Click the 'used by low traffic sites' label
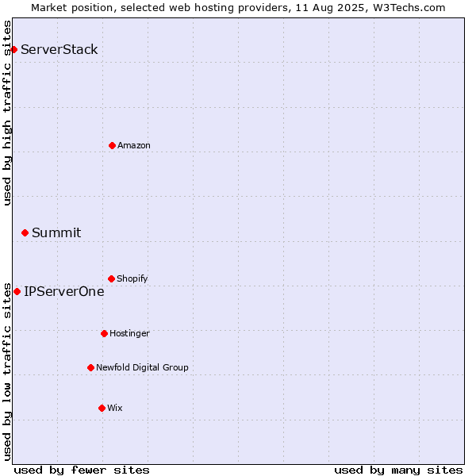This screenshot has height=476, width=476. (6, 372)
